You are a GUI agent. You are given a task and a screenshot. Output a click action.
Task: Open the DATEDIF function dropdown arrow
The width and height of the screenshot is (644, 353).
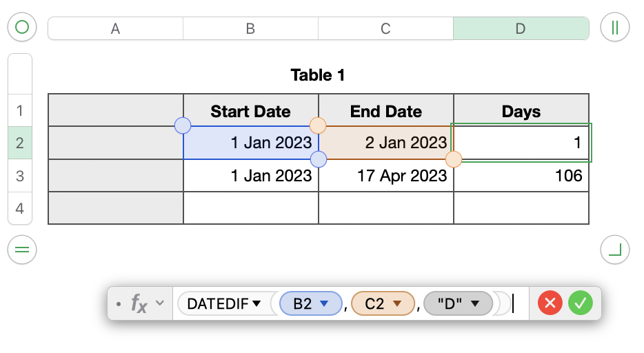pos(256,303)
